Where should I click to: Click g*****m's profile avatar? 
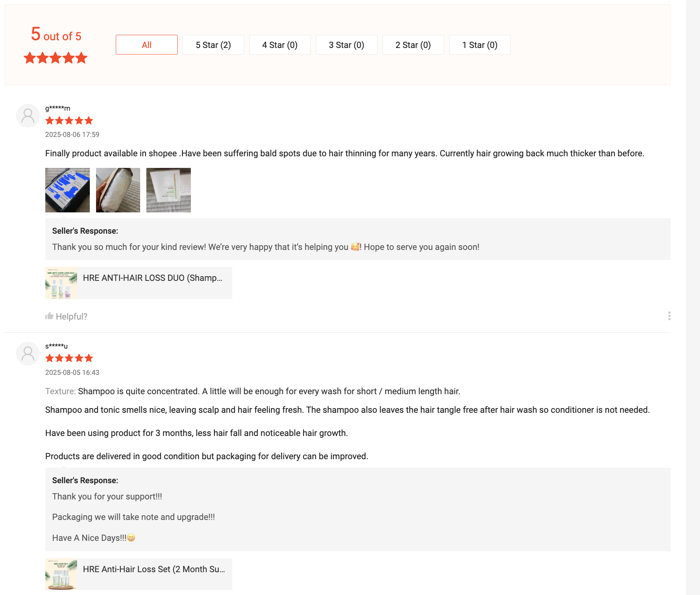click(28, 116)
